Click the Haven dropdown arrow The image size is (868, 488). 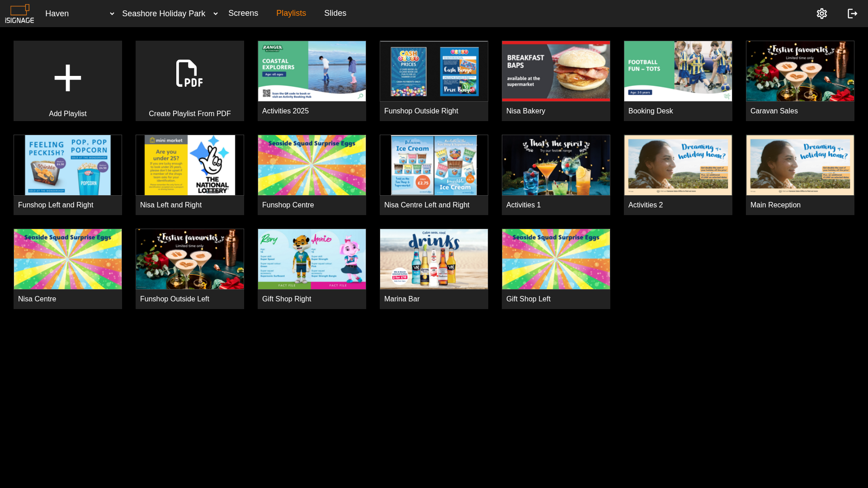click(112, 14)
